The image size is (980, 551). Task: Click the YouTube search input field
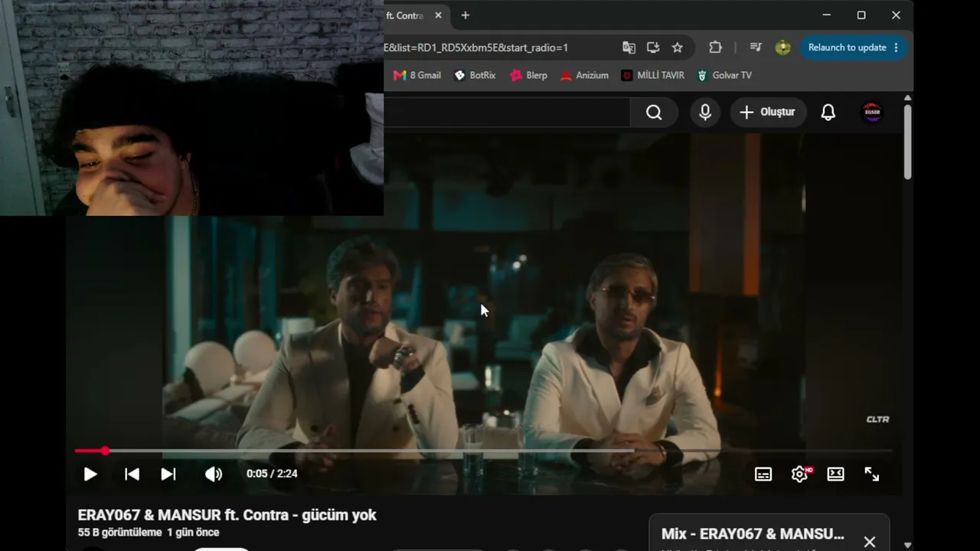[507, 112]
